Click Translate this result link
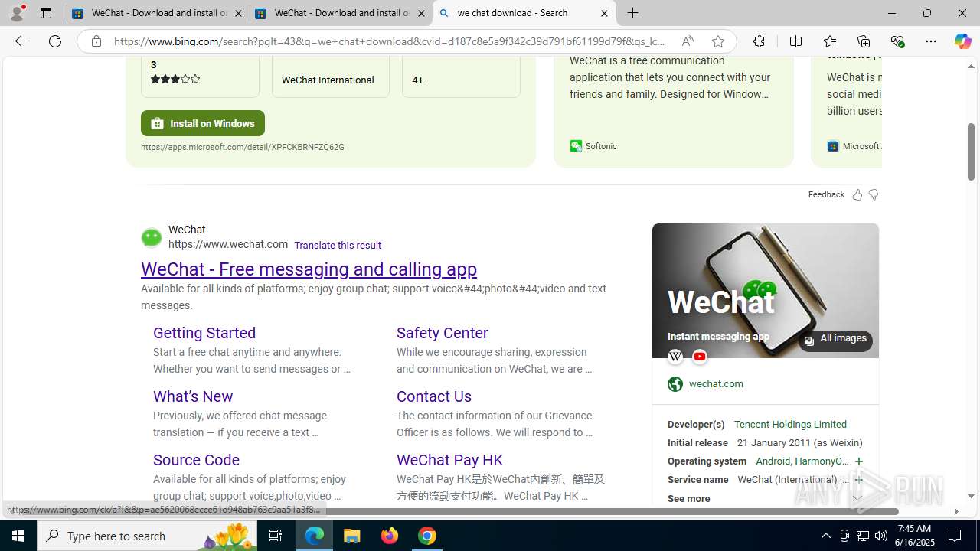 coord(338,245)
